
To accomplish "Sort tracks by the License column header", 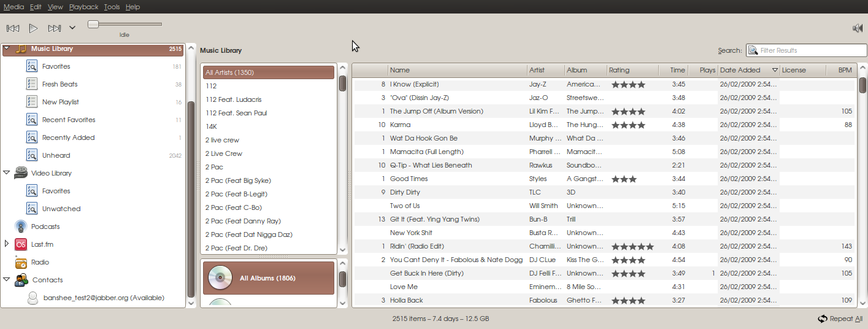I will (x=802, y=70).
